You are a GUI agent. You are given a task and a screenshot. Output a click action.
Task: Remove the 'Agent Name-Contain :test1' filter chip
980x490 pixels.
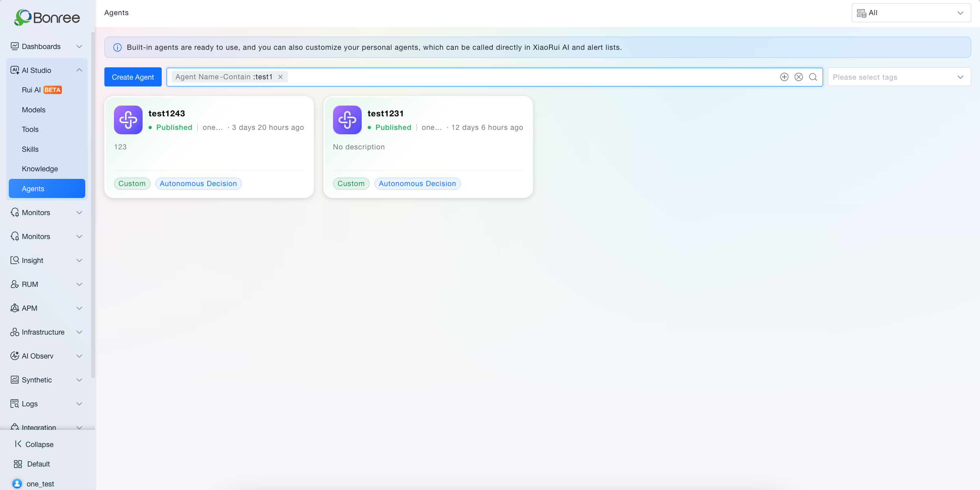coord(280,77)
